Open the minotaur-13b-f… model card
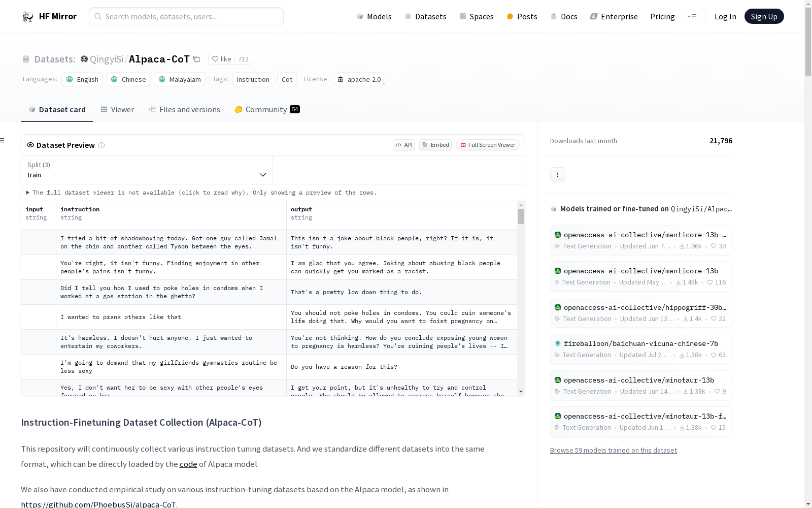Screen dimensions: 812x508 [x=641, y=422]
